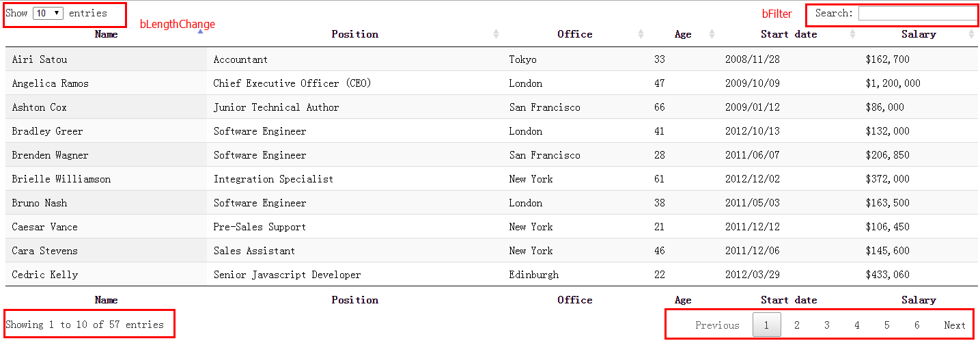Select the current page 1 button
Viewport: 980px width, 341px height.
coord(766,325)
